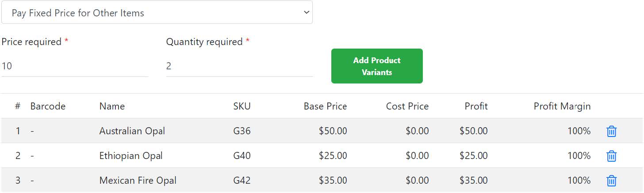Delete the Australian Opal row
Screen dimensions: 644x193
611,131
